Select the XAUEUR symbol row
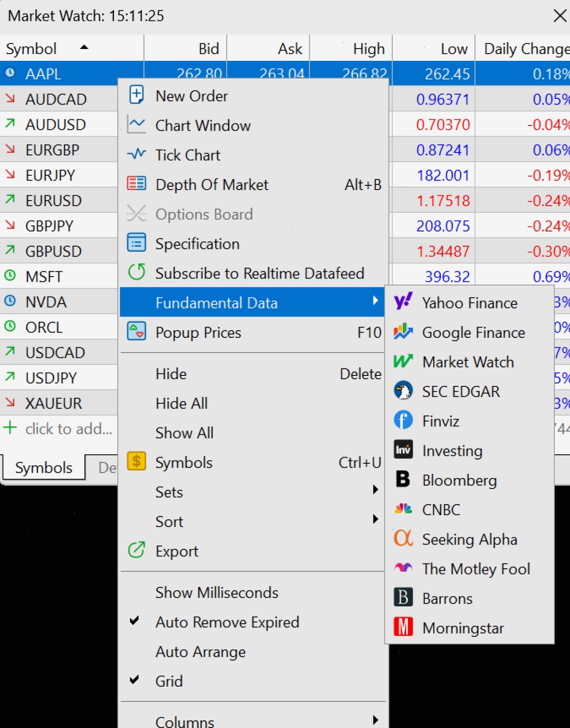This screenshot has width=570, height=728. [x=59, y=403]
